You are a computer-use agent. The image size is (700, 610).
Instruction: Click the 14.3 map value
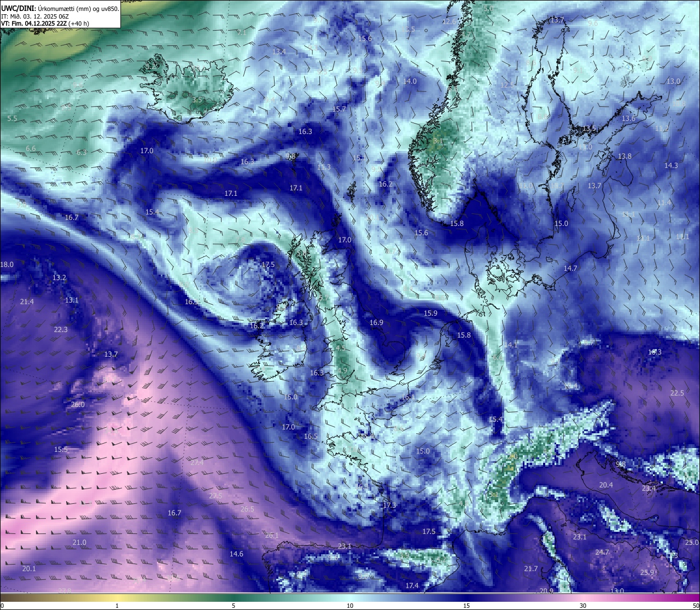pos(671,166)
